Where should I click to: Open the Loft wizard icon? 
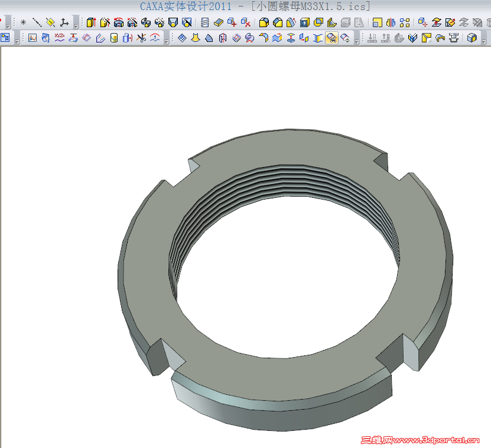coord(187,22)
